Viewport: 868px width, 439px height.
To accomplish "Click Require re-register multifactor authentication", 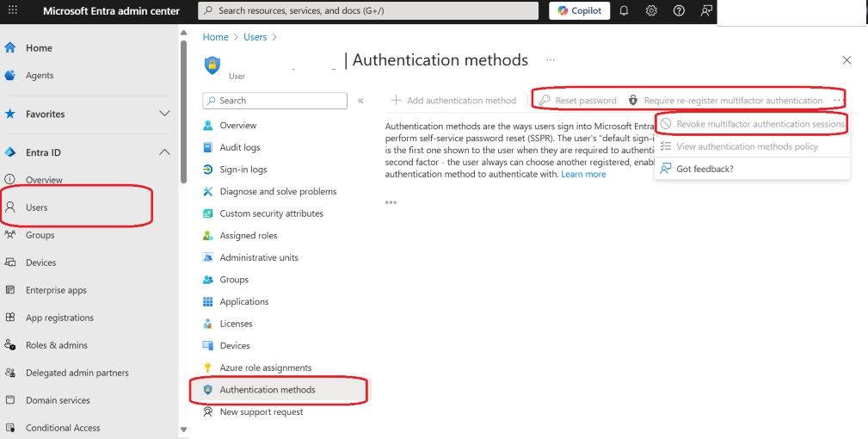I will point(725,101).
